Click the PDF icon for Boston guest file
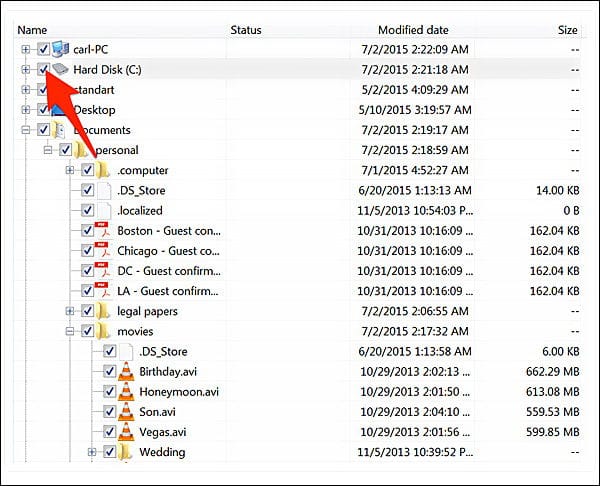 click(x=103, y=230)
